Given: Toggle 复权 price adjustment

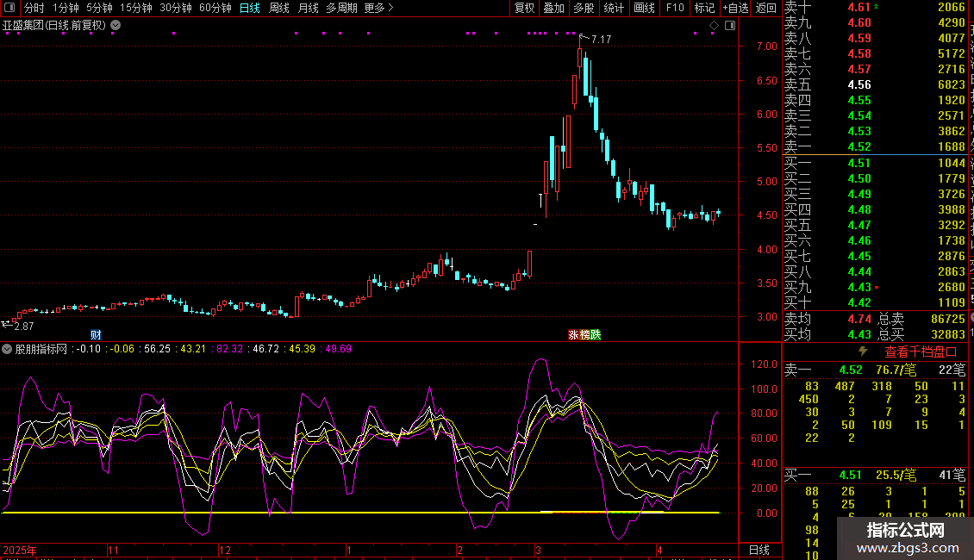Looking at the screenshot, I should point(524,8).
